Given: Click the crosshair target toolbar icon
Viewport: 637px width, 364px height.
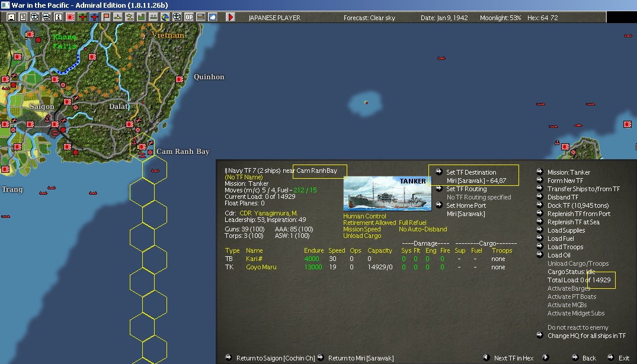Looking at the screenshot, I should tap(177, 17).
